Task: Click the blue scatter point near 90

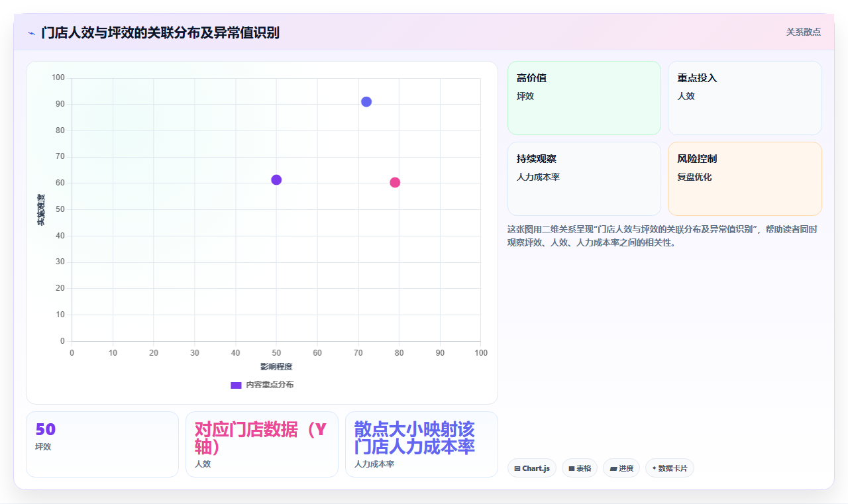Action: coord(366,101)
